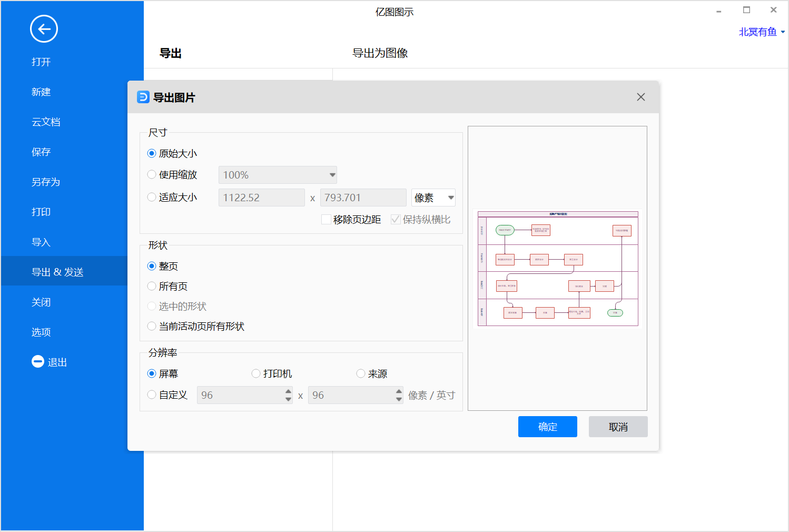
Task: Close the 导出图片 dialog with the X
Action: click(x=641, y=97)
